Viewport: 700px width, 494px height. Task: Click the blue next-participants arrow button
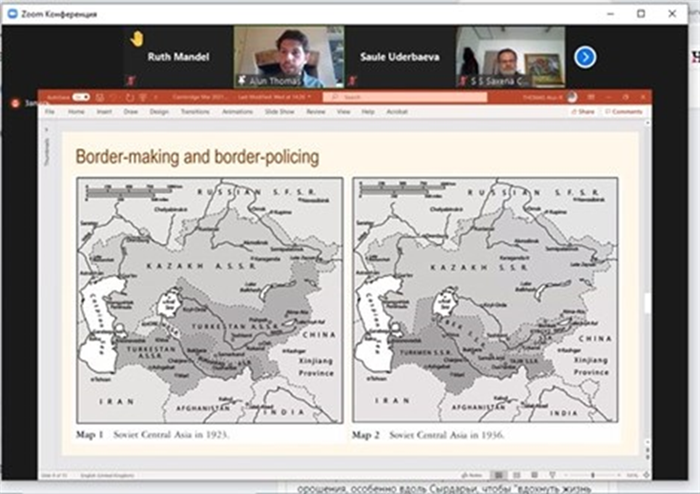tap(585, 57)
